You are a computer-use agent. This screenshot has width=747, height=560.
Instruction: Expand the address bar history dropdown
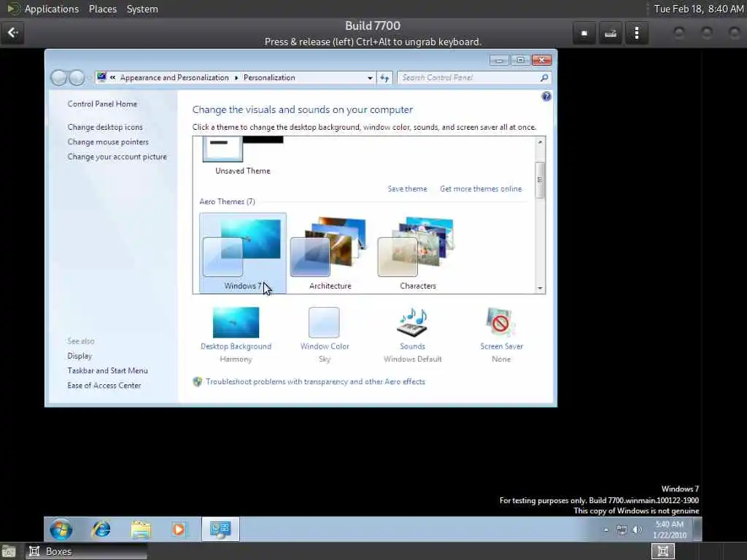[x=370, y=77]
